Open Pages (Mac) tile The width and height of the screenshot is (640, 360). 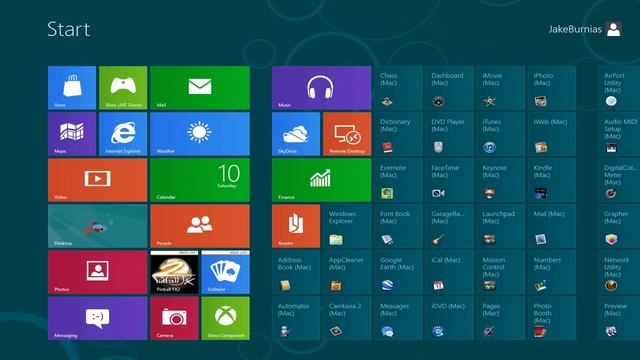500,318
